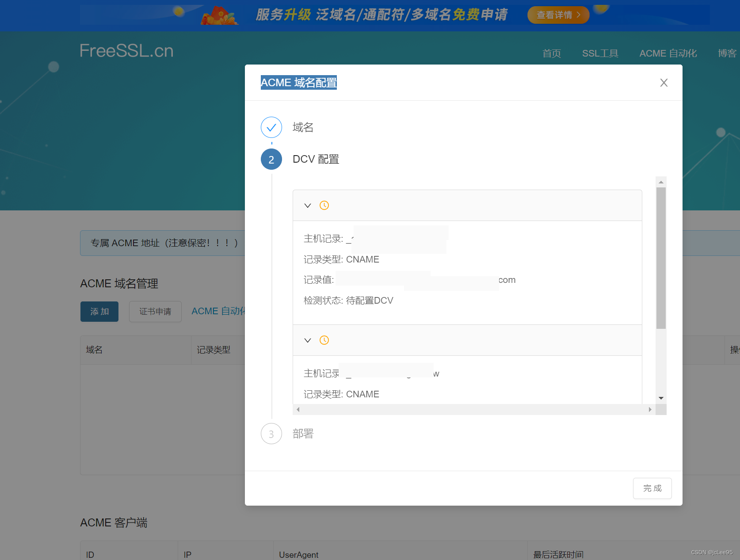740x560 pixels.
Task: Click the completed 域名 step checkmark icon
Action: pyautogui.click(x=271, y=127)
